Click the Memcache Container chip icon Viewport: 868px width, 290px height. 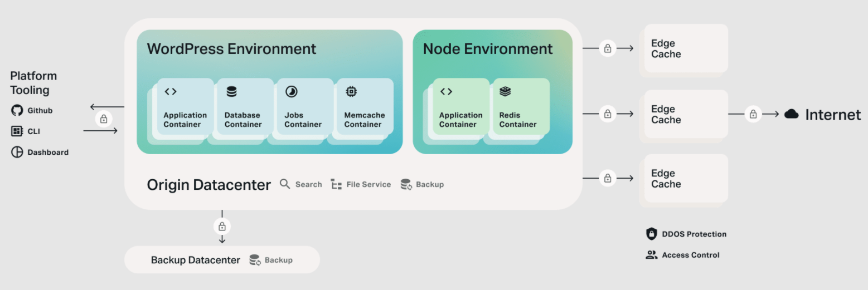351,92
